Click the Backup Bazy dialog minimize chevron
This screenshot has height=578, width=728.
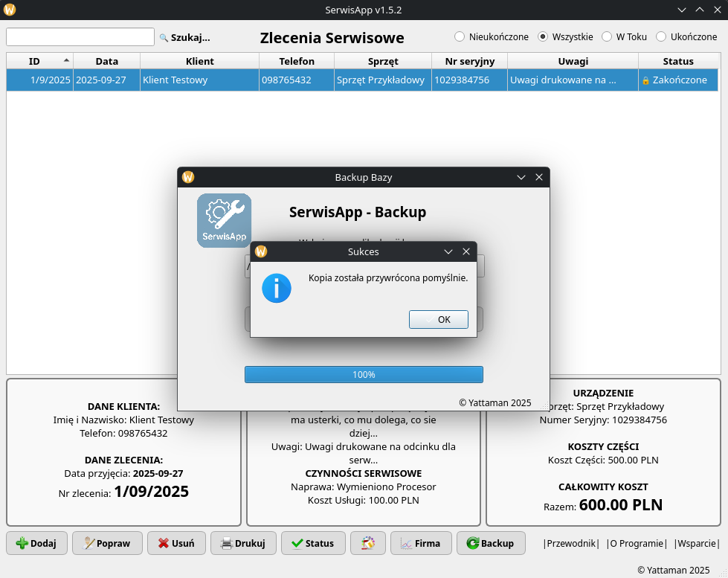tap(521, 177)
